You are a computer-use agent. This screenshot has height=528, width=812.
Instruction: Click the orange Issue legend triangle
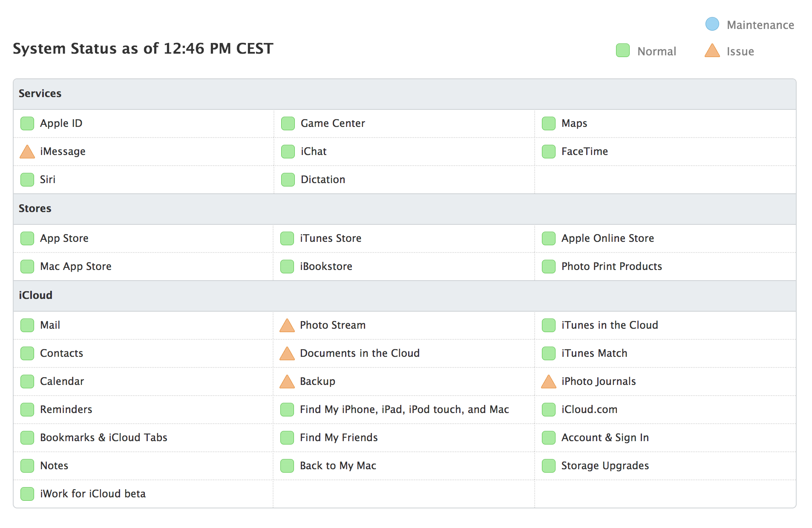click(712, 50)
